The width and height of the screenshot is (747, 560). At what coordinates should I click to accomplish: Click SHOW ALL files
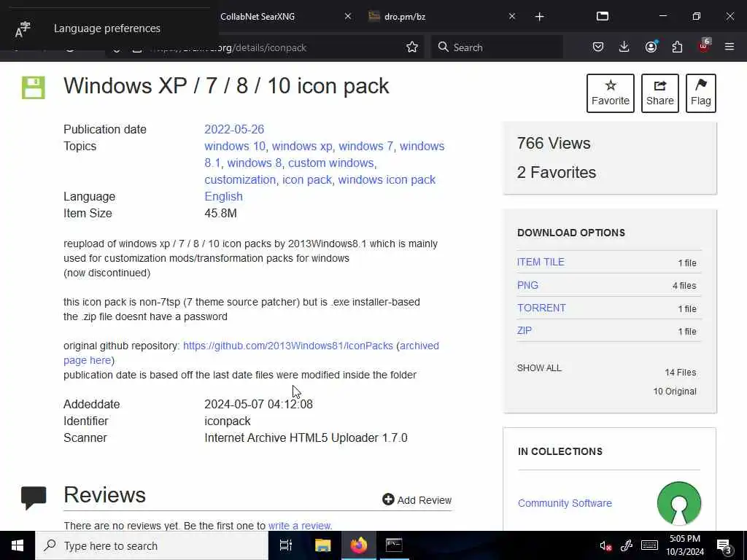[539, 368]
